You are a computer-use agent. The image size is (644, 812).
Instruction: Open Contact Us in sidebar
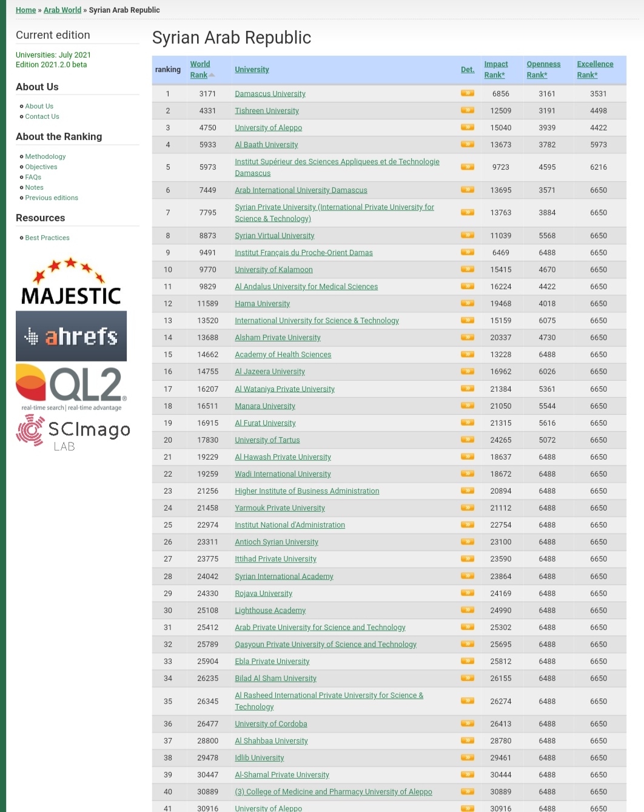42,116
